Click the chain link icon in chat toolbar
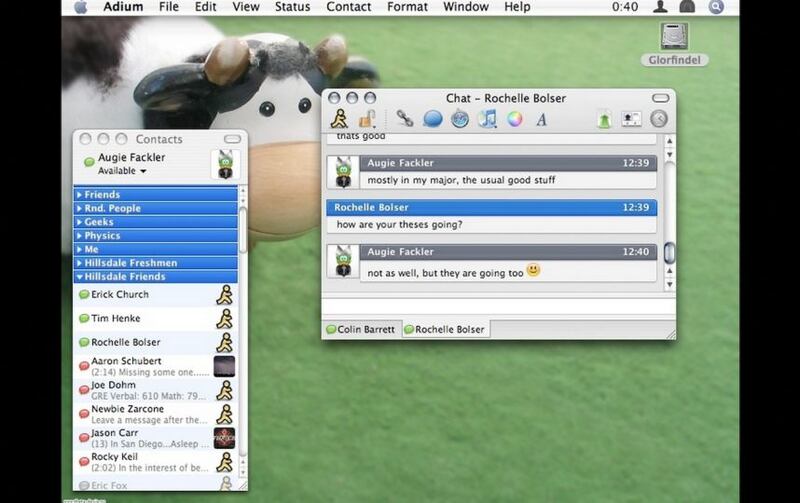The height and width of the screenshot is (503, 800). (x=405, y=119)
